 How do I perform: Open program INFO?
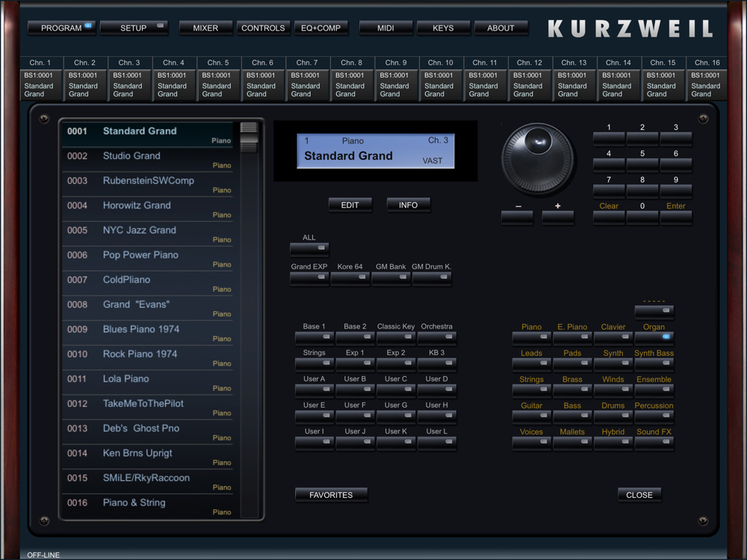pyautogui.click(x=408, y=205)
